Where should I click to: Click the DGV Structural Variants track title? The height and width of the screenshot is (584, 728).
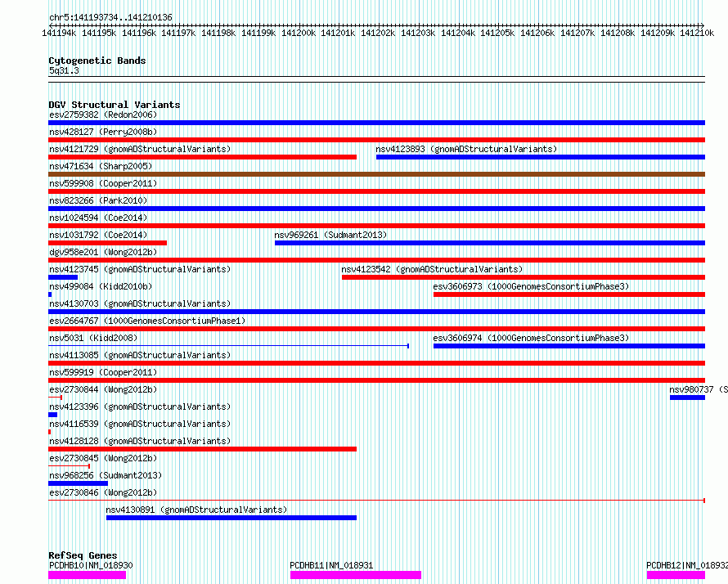tap(115, 105)
